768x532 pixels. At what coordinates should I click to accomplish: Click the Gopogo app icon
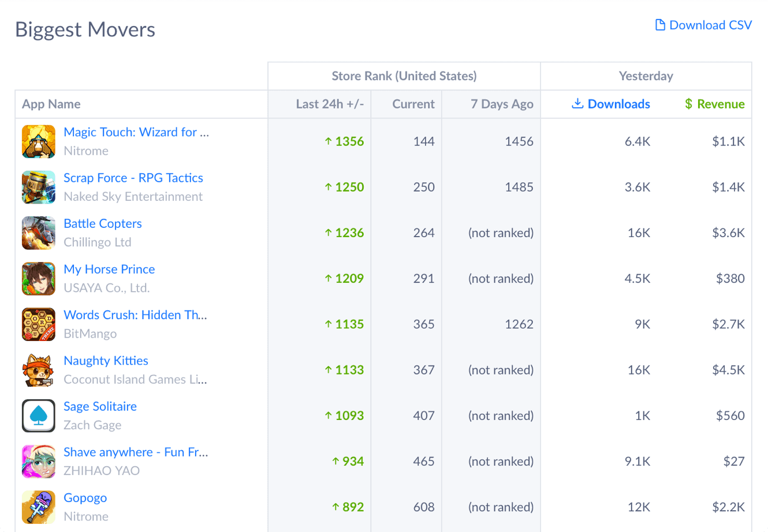coord(39,507)
